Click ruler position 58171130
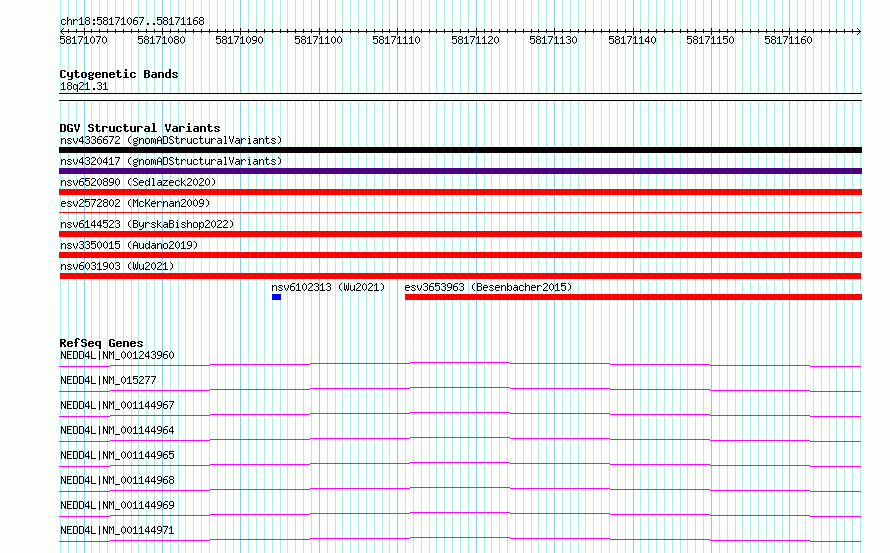The height and width of the screenshot is (553, 890). click(x=553, y=40)
